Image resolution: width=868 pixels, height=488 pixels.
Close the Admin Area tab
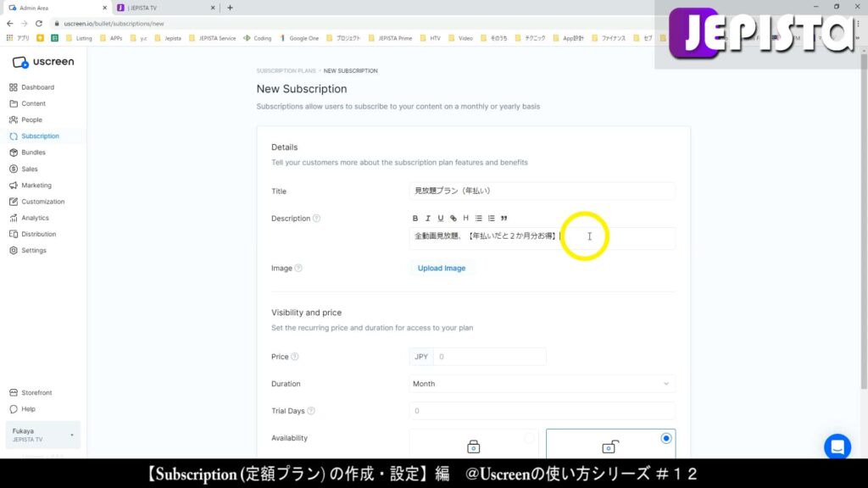pyautogui.click(x=104, y=8)
